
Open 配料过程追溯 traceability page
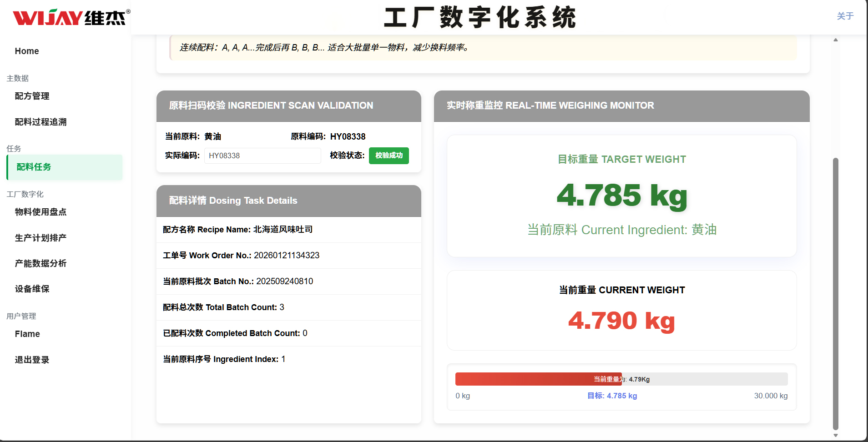40,122
